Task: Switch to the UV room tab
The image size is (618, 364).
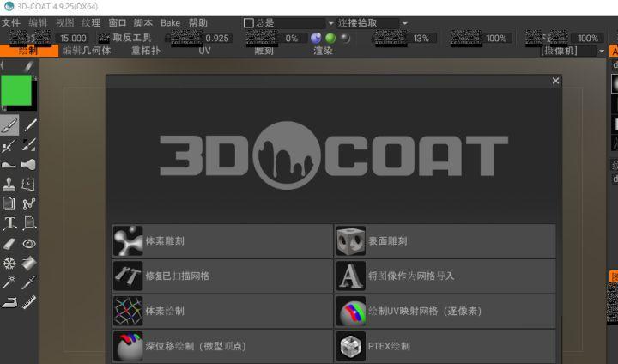Action: pyautogui.click(x=204, y=51)
